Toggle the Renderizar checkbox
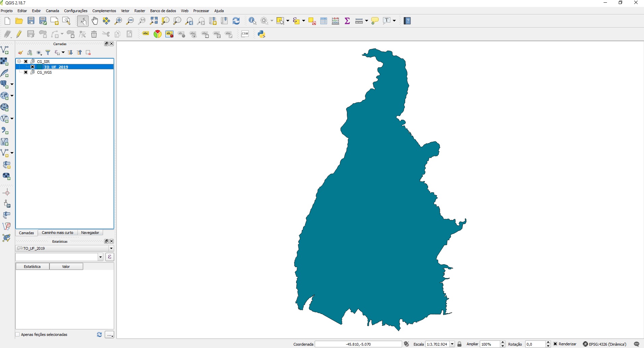The height and width of the screenshot is (348, 644). [555, 344]
